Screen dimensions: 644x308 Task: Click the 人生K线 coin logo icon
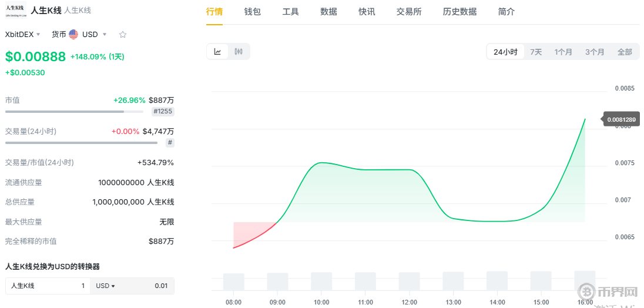pos(15,10)
